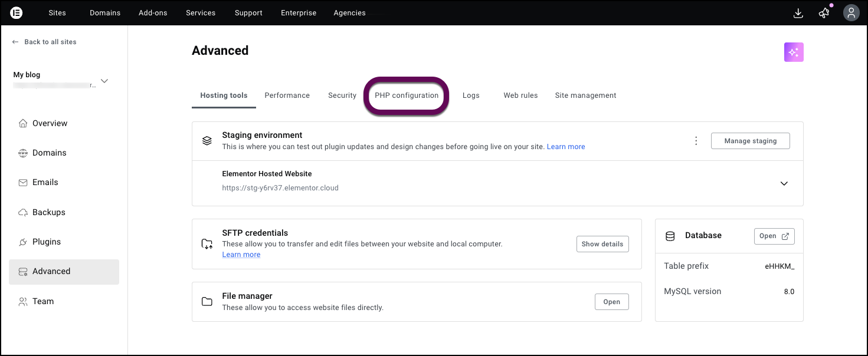The image size is (868, 356).
Task: Click the SFTP credentials folder icon
Action: (x=207, y=243)
